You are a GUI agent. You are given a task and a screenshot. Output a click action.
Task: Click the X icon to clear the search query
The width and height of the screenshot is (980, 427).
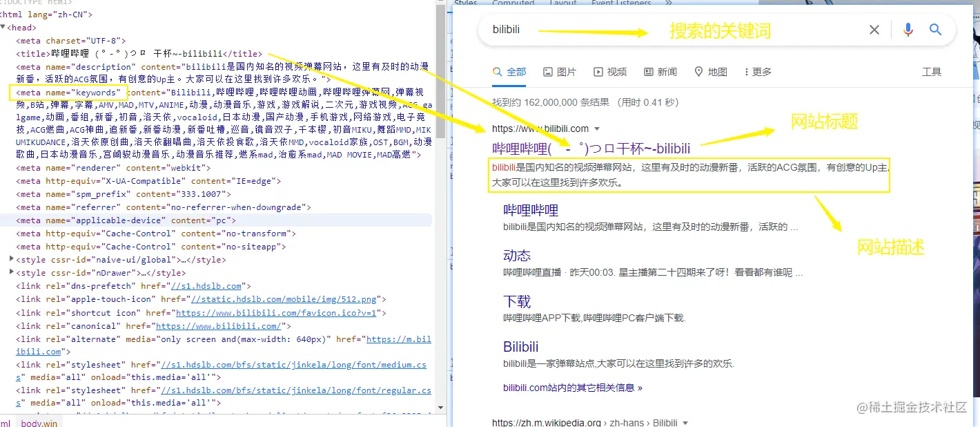(874, 29)
